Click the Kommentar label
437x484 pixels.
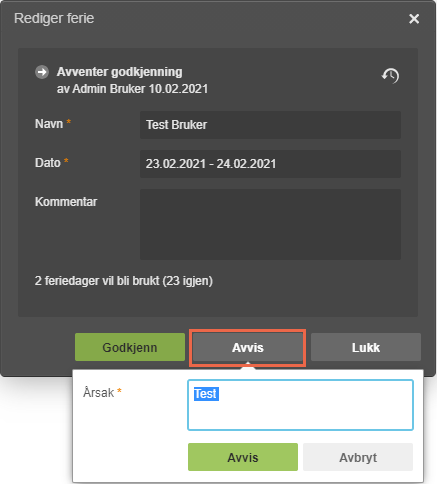point(66,202)
